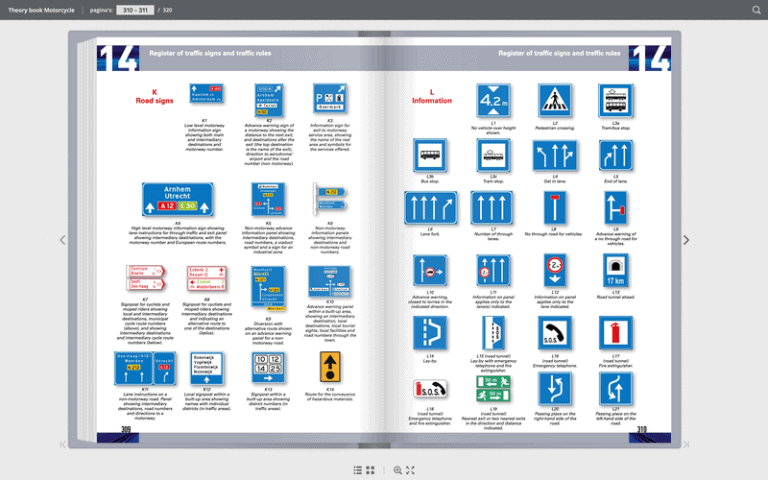This screenshot has width=768, height=480.
Task: Click the pedestrian crossing sign L2
Action: click(x=555, y=101)
